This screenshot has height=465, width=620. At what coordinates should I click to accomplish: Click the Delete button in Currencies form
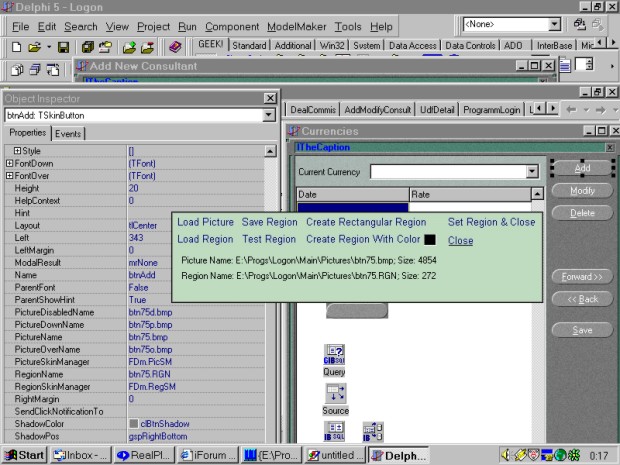pos(582,213)
